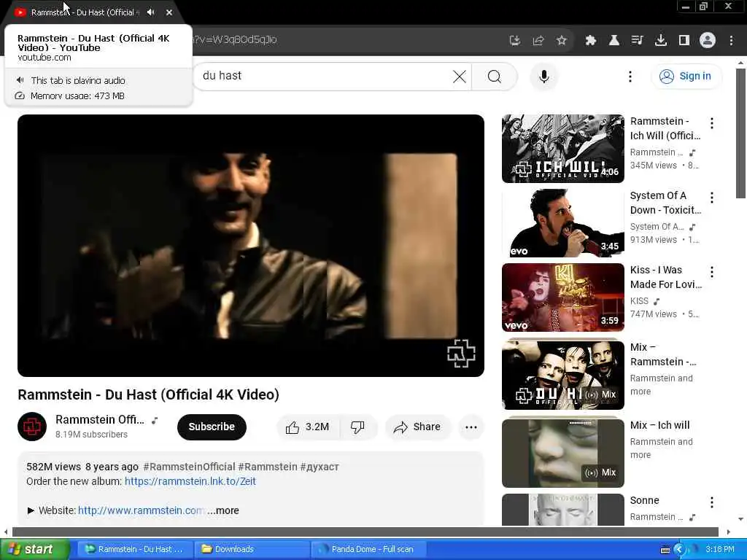
Task: Click '582M views 8 years ago' text
Action: 82,467
